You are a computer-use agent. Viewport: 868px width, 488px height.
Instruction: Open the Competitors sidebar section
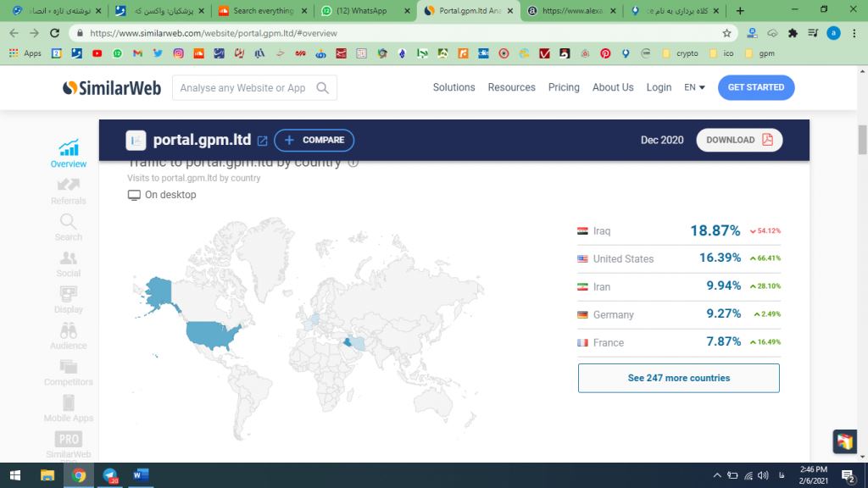point(69,372)
